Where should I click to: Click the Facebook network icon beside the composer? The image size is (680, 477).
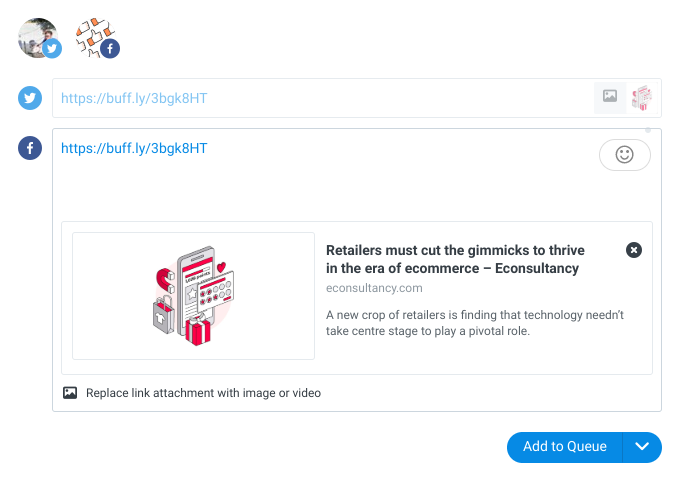pyautogui.click(x=30, y=148)
